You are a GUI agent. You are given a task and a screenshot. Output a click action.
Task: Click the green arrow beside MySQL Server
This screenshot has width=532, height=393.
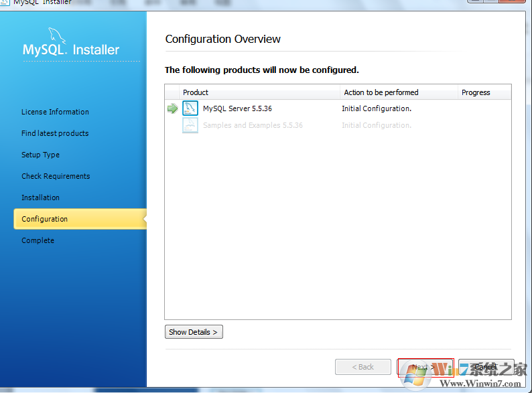coord(173,108)
